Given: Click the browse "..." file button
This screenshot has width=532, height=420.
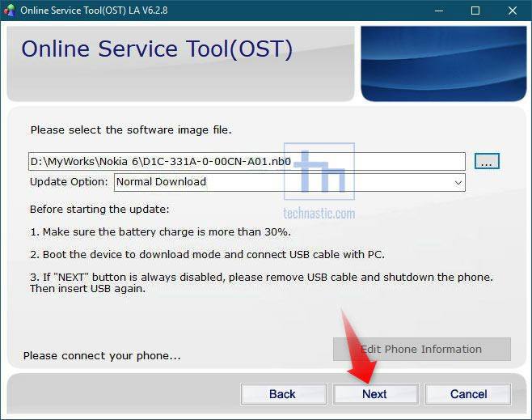Looking at the screenshot, I should [x=487, y=162].
